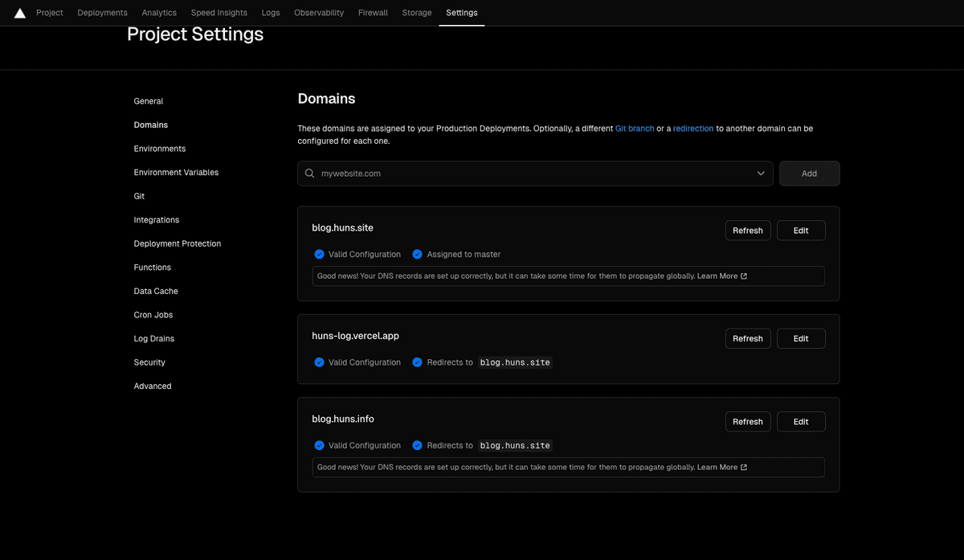Edit the huns-log.vercel.app domain
This screenshot has width=964, height=560.
point(801,338)
